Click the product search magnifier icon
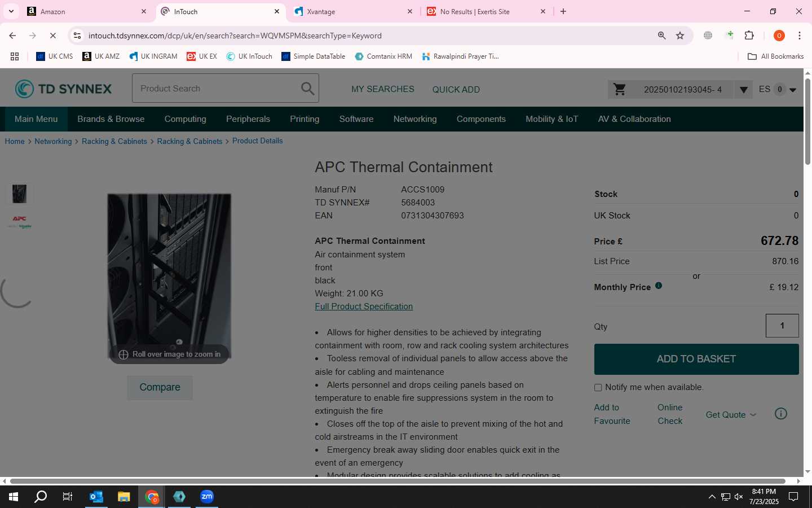 pos(307,89)
